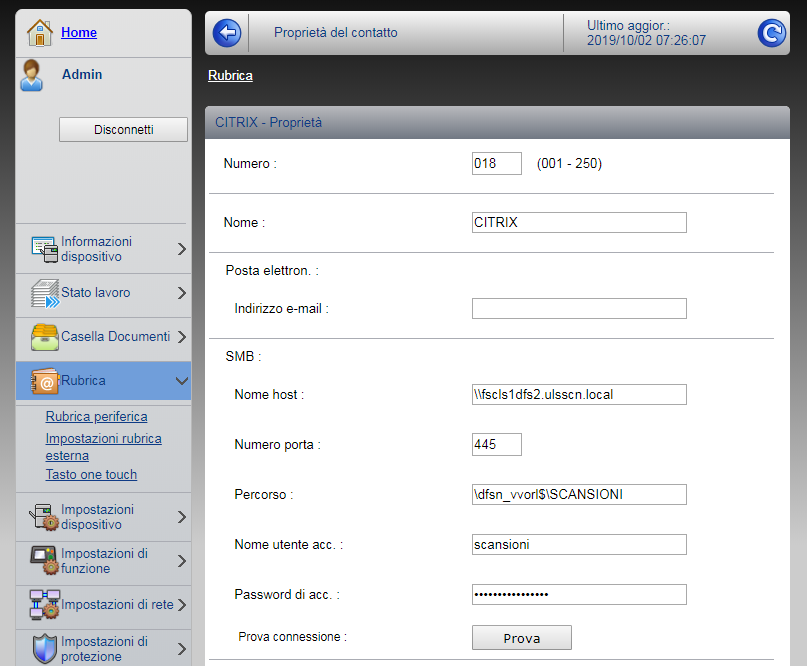Click the Proprietà del contatto title

[x=336, y=32]
